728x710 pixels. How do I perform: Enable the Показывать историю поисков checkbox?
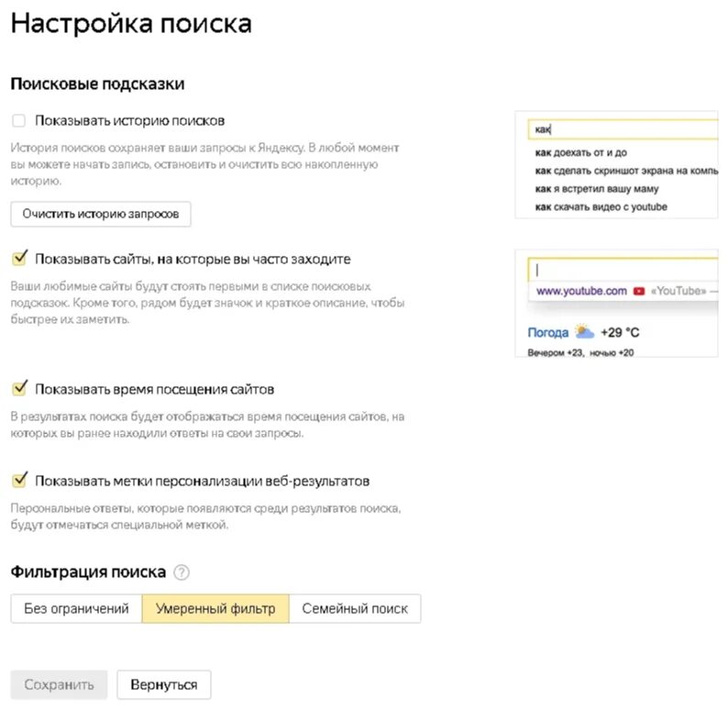[19, 121]
